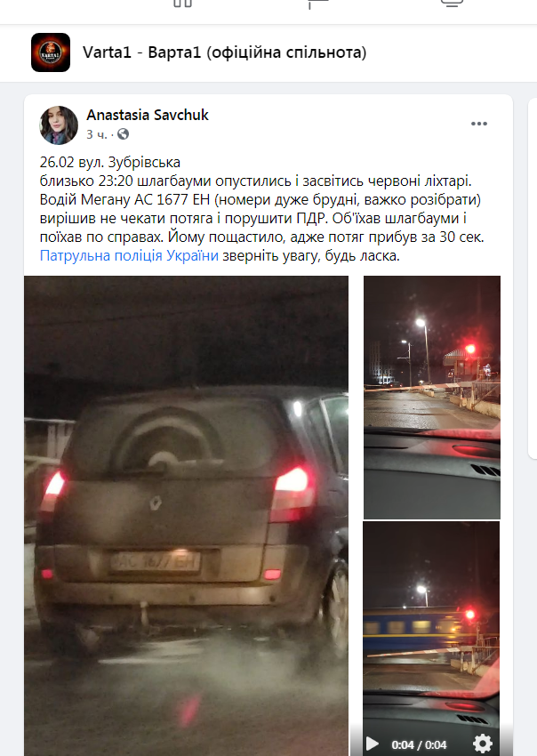
Task: Click the flag pages icon in top navigation
Action: (x=317, y=4)
